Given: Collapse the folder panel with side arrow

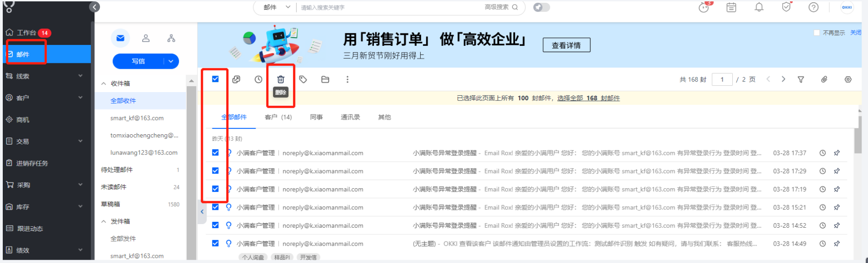Looking at the screenshot, I should (x=202, y=212).
